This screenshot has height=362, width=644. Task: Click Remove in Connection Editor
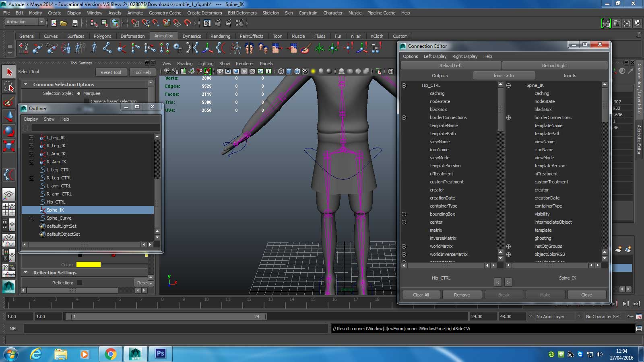point(462,295)
